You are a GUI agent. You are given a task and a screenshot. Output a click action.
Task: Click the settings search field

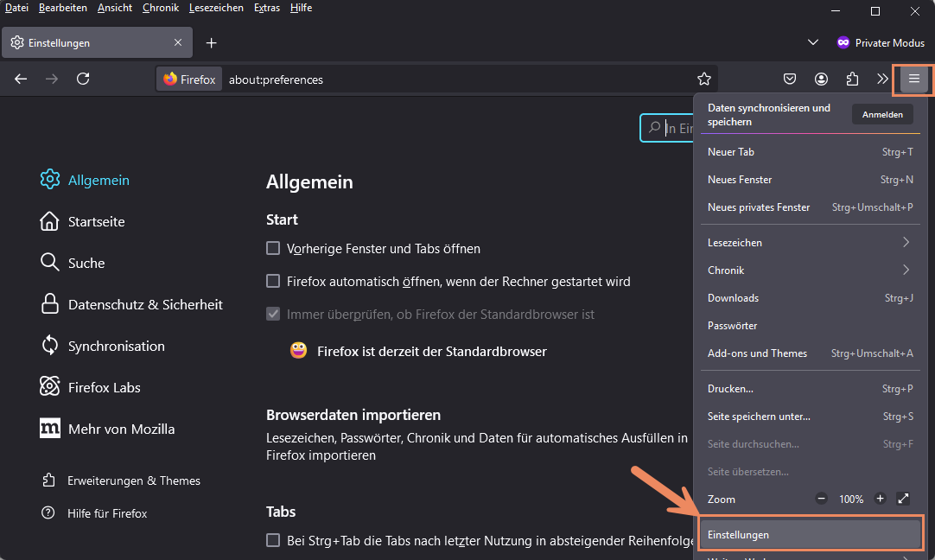[x=666, y=128]
